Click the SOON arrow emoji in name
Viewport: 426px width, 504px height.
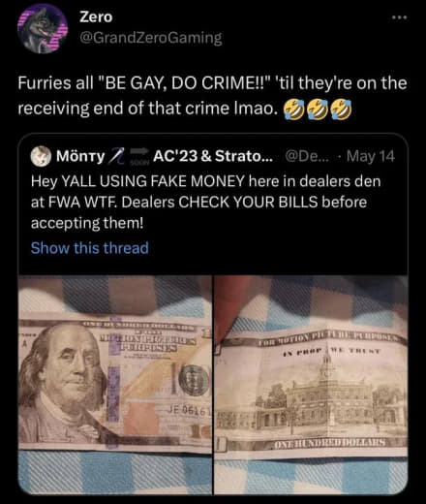coord(139,156)
